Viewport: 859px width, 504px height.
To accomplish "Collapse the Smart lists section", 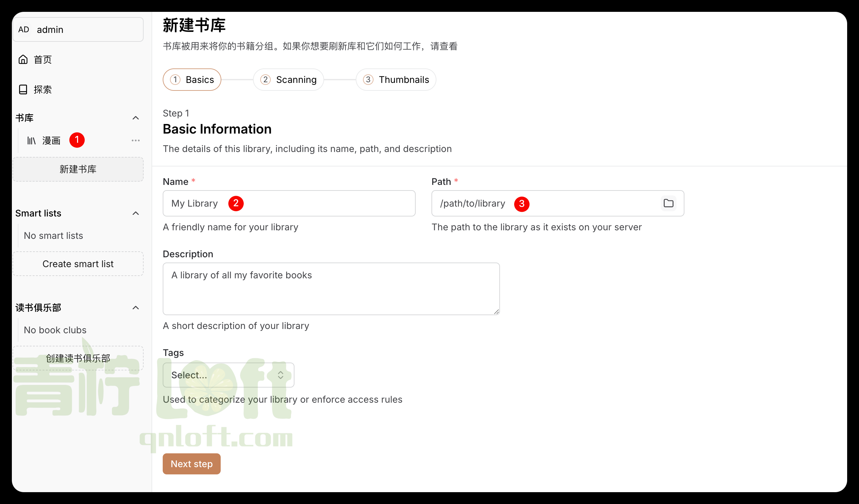I will (136, 213).
